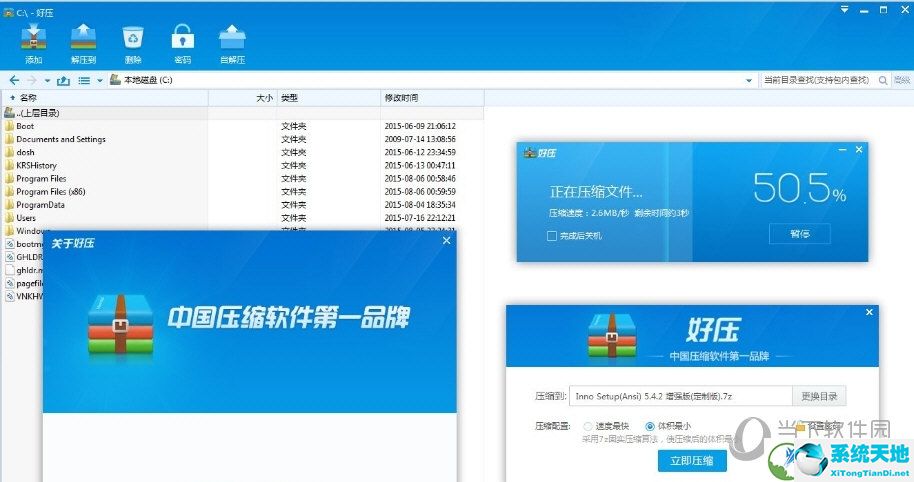Viewport: 914px width, 482px height.
Task: Select the Documents and Settings folder name
Action: 61,139
